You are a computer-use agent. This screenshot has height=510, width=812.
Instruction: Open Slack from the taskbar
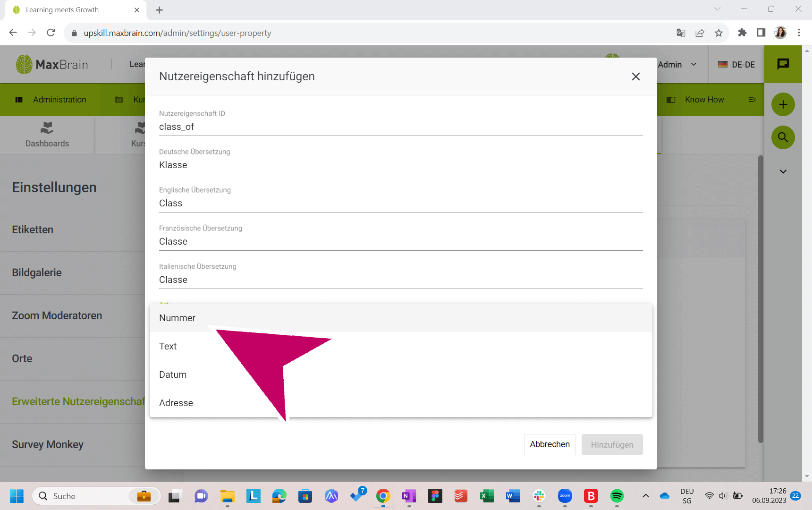pos(539,496)
